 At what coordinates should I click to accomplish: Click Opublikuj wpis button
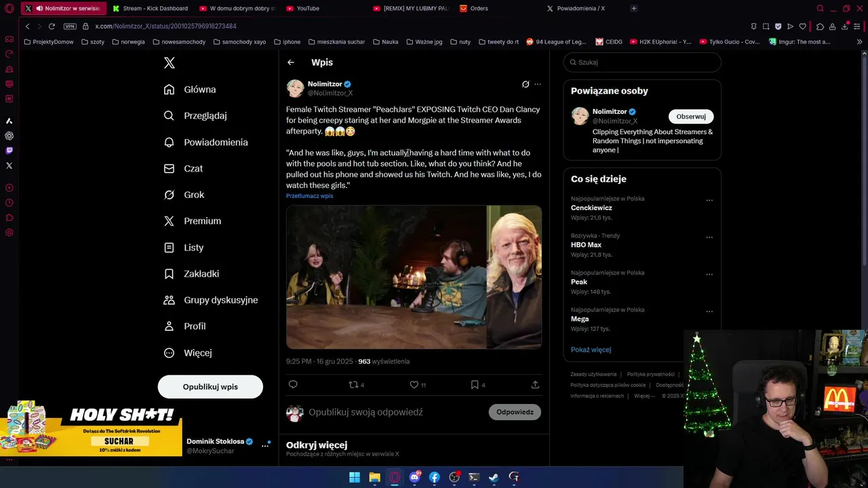tap(210, 387)
